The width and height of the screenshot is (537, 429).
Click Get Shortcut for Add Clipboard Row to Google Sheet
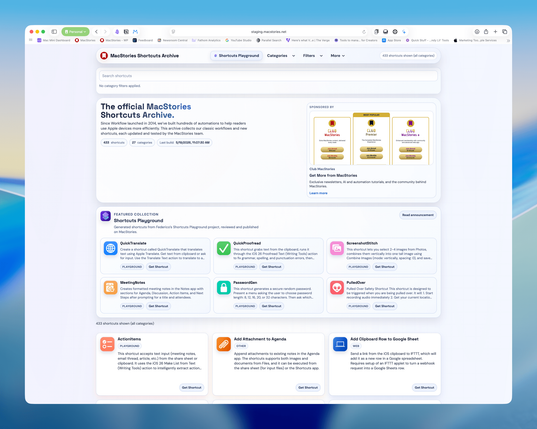424,388
